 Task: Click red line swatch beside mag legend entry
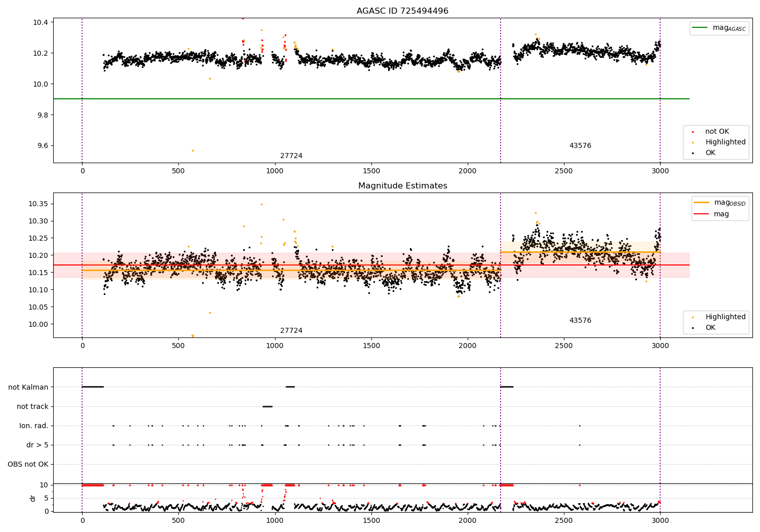click(702, 214)
